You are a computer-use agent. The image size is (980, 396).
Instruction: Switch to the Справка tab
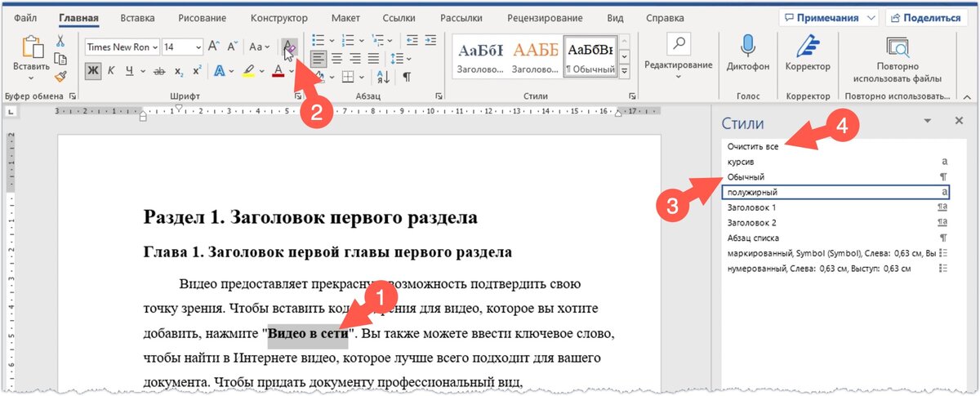point(665,17)
